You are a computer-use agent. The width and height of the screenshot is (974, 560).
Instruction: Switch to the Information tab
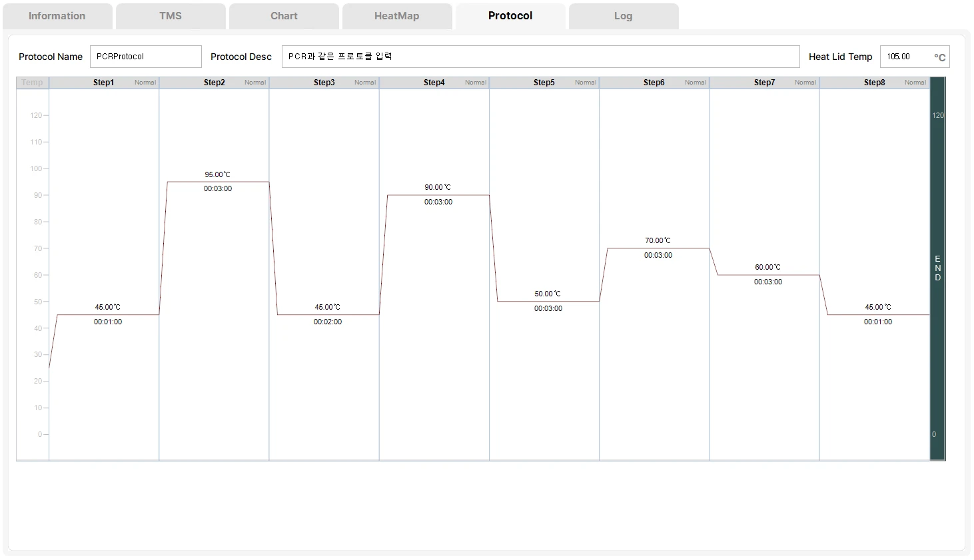coord(57,16)
